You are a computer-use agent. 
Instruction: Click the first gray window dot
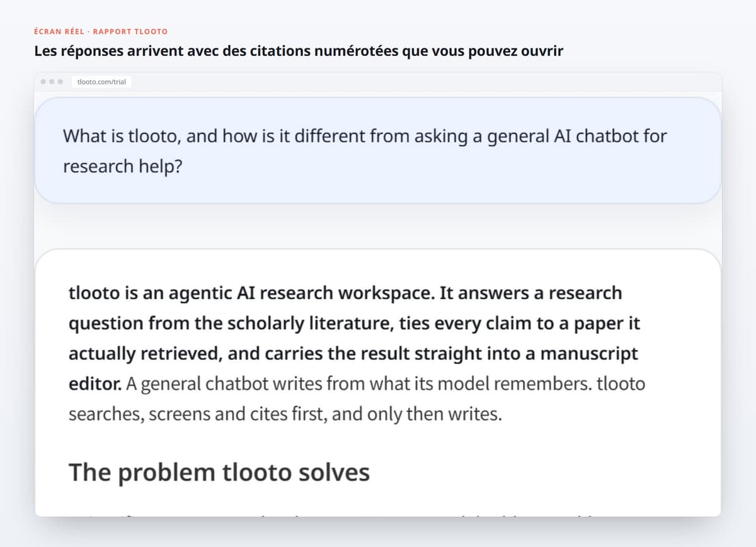click(x=43, y=82)
